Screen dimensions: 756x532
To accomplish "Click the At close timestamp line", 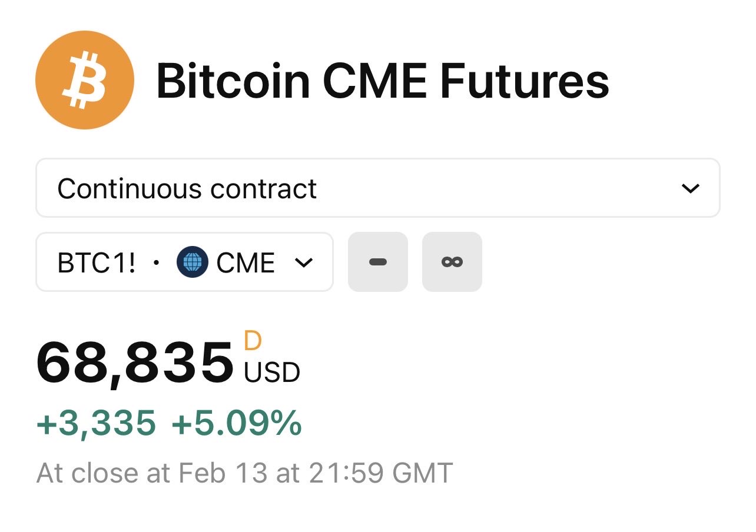I will pos(244,473).
